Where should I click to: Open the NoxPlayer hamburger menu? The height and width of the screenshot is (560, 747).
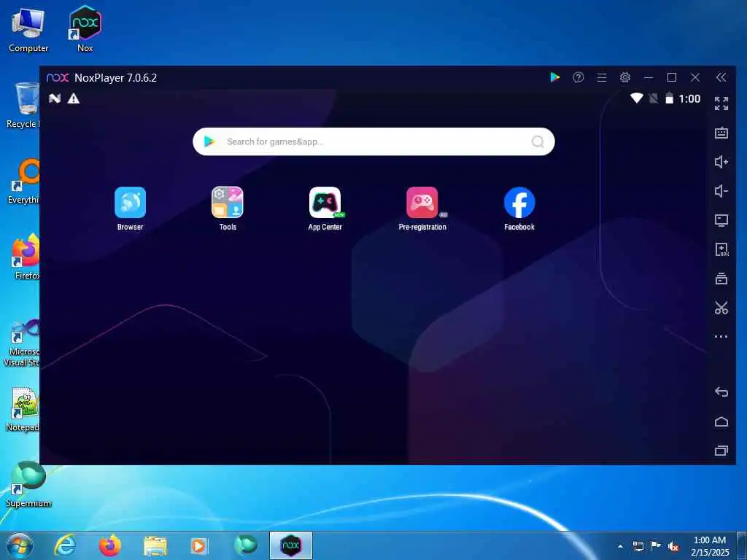pyautogui.click(x=602, y=77)
